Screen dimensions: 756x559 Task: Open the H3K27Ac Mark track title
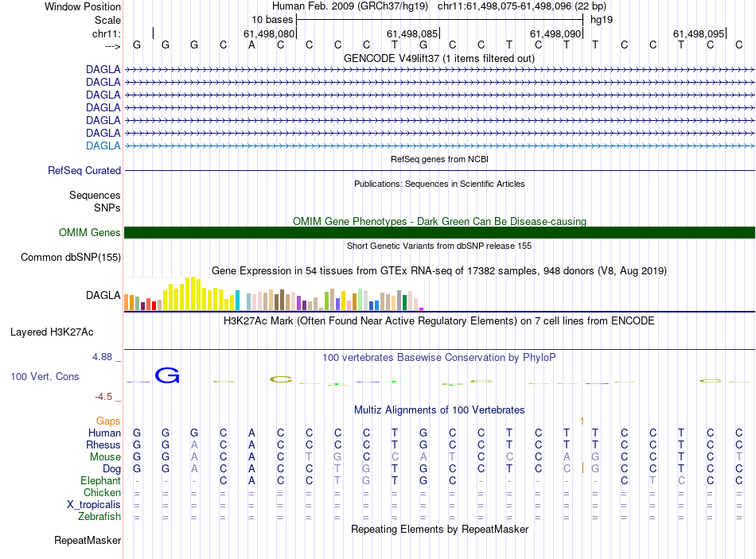coord(439,321)
